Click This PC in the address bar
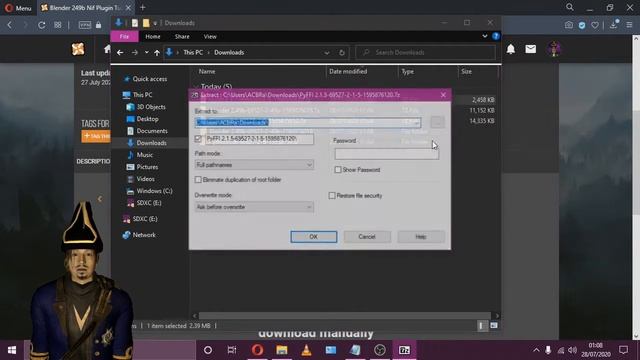The image size is (640, 360). (x=193, y=53)
